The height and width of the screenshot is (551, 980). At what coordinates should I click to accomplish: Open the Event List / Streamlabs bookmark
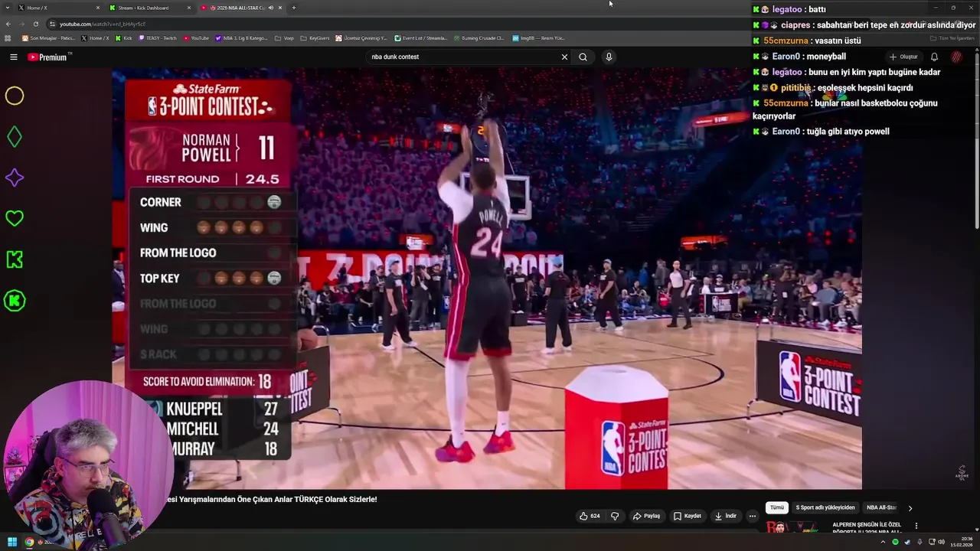[421, 37]
